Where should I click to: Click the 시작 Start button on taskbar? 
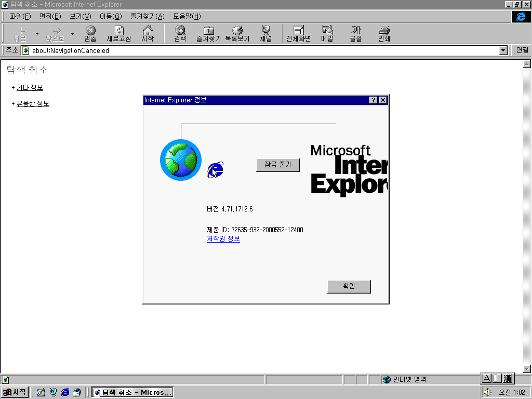[15, 392]
